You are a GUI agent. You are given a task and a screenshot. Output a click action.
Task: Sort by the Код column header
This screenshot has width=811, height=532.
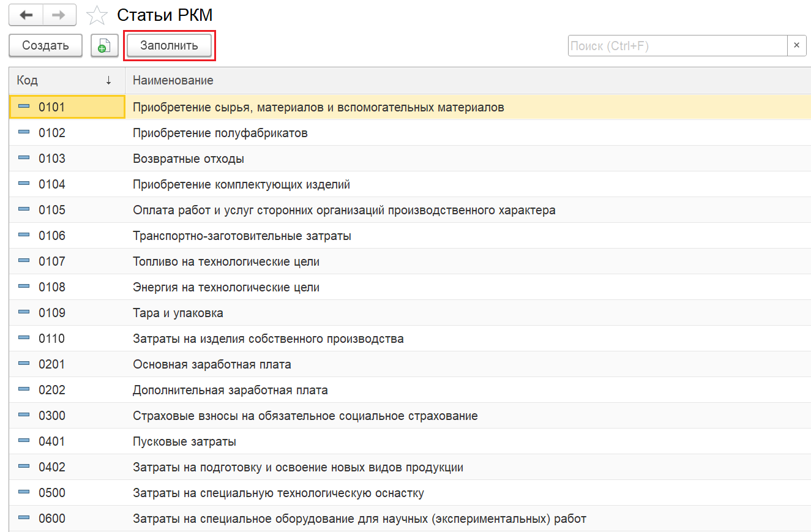pos(67,80)
